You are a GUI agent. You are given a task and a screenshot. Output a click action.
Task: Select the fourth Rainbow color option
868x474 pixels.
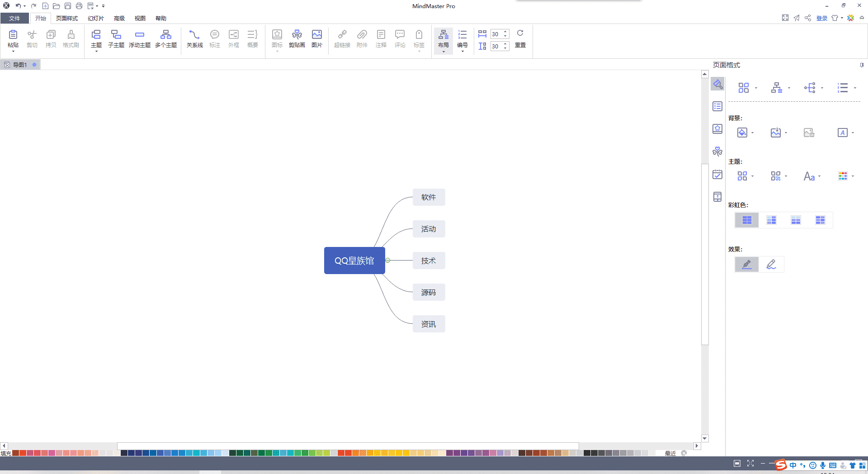coord(820,220)
